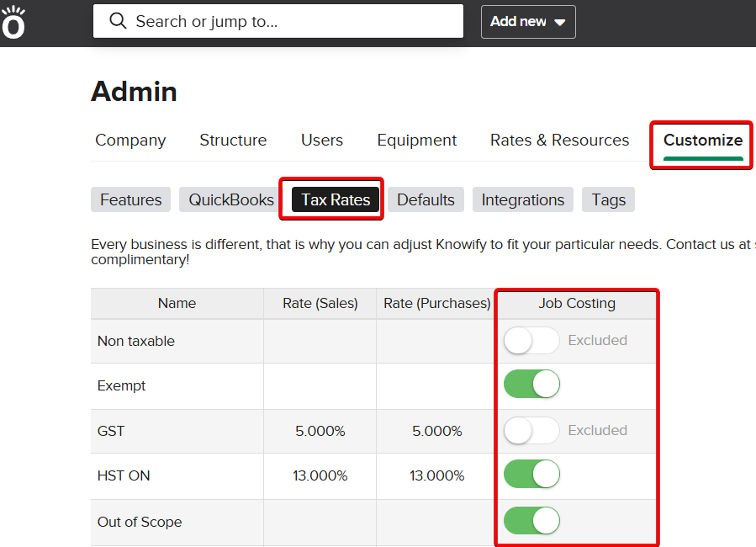756x547 pixels.
Task: Select the Rates & Resources tab
Action: (x=559, y=141)
